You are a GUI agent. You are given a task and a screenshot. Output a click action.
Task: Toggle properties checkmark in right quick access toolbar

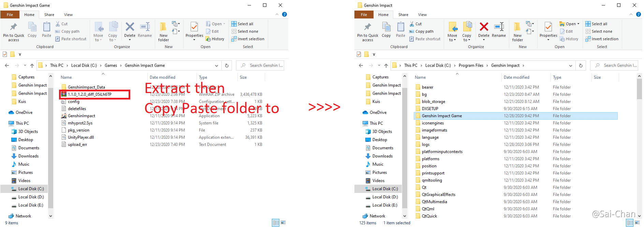pyautogui.click(x=359, y=54)
